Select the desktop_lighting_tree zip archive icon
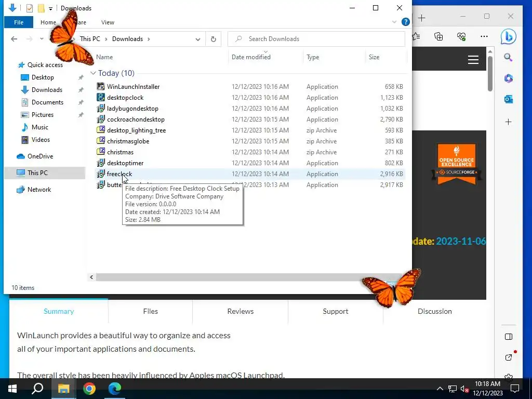532x399 pixels. (x=101, y=130)
